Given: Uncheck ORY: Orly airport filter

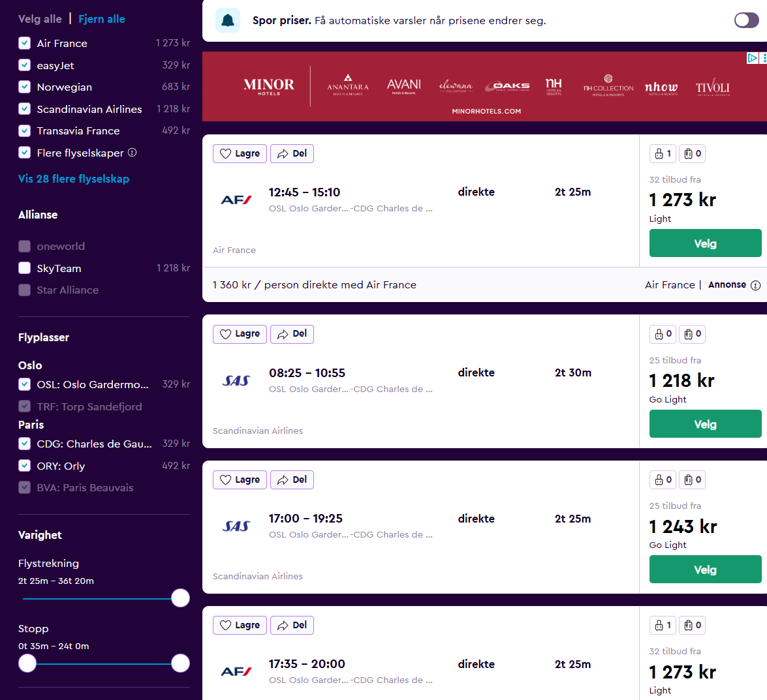Looking at the screenshot, I should 25,466.
